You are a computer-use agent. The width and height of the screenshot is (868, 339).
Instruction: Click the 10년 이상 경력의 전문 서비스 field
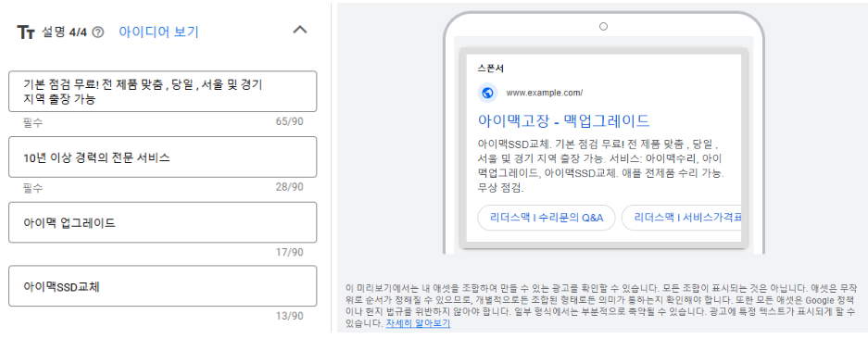point(163,157)
